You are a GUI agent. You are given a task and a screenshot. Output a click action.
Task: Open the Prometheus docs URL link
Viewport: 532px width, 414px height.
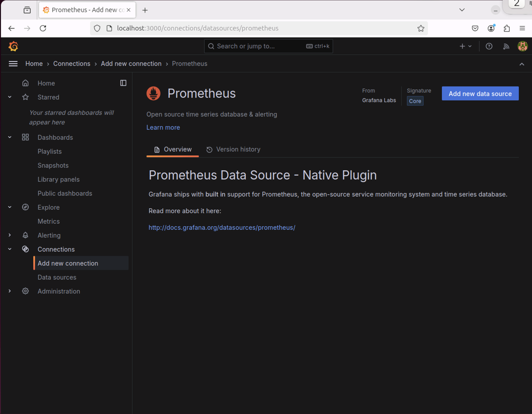tap(222, 228)
